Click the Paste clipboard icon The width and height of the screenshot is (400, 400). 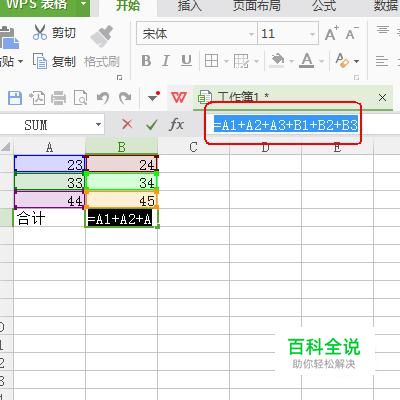pyautogui.click(x=9, y=38)
